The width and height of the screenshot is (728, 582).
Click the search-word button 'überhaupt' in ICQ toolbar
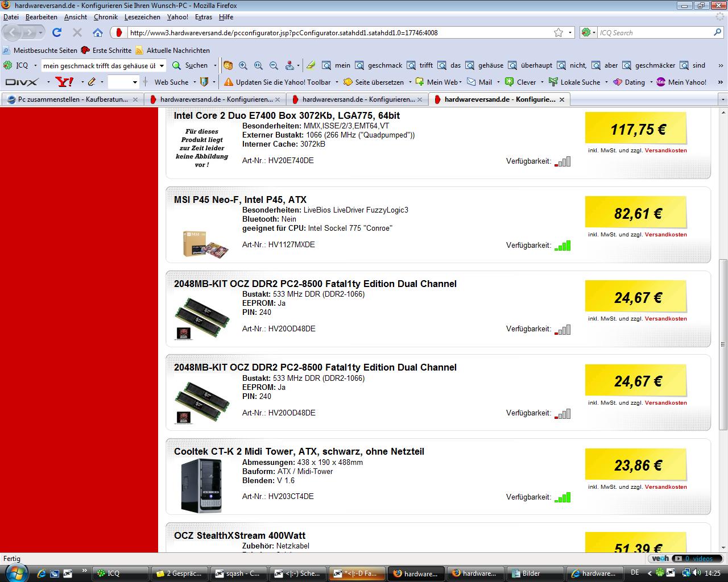coord(530,65)
